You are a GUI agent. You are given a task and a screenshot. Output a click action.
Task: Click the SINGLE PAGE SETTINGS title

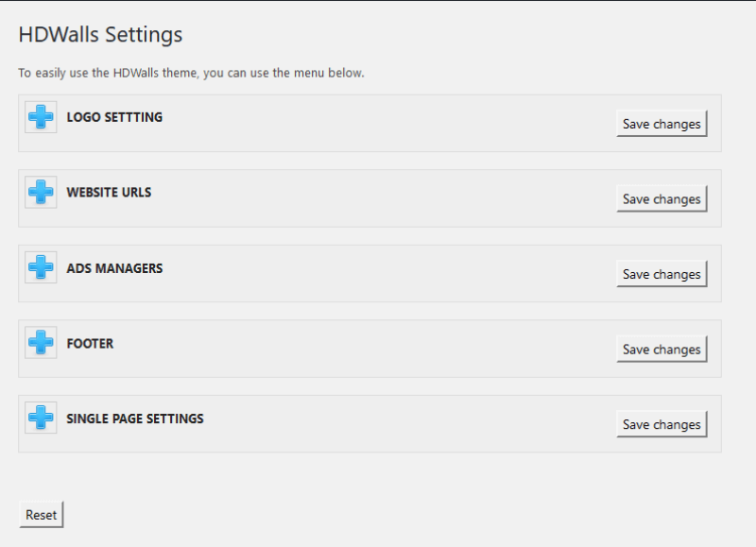point(135,419)
